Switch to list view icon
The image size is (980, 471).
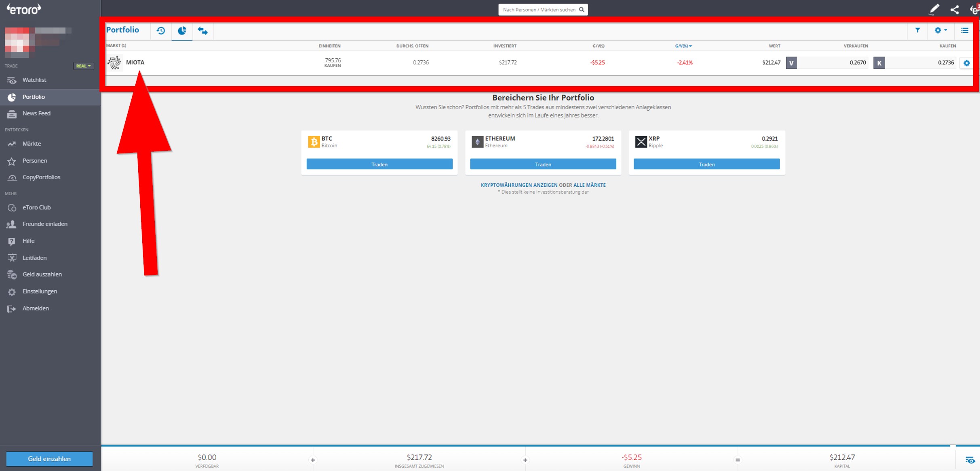pos(965,30)
